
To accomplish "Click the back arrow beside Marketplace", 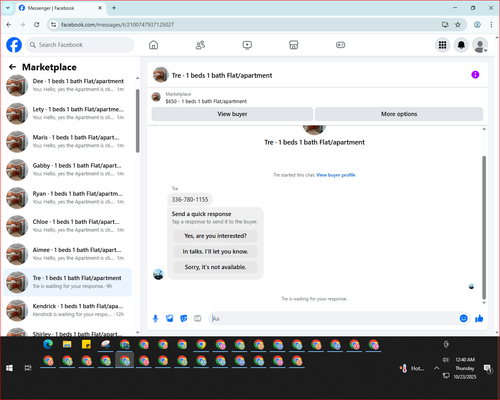I will (12, 67).
